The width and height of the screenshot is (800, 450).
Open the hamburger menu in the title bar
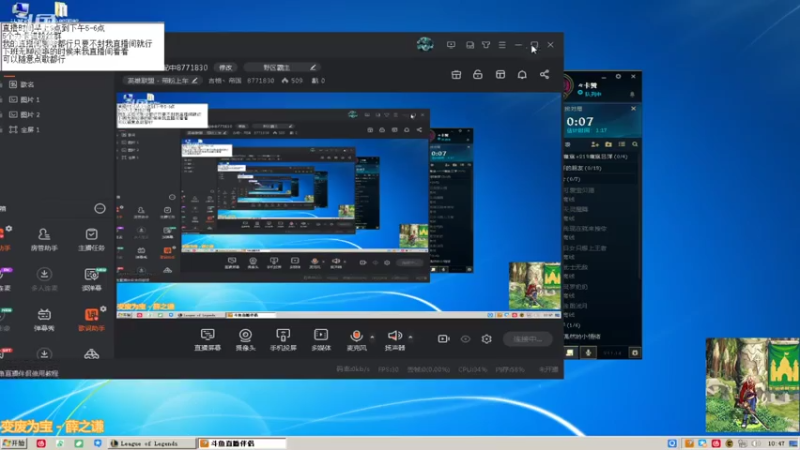coord(502,45)
